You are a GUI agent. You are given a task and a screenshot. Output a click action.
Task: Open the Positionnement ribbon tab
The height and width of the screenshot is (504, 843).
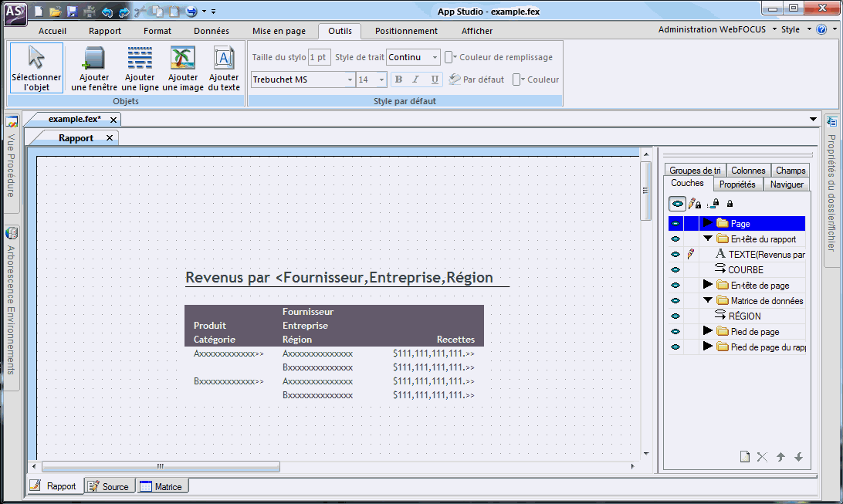click(x=406, y=31)
